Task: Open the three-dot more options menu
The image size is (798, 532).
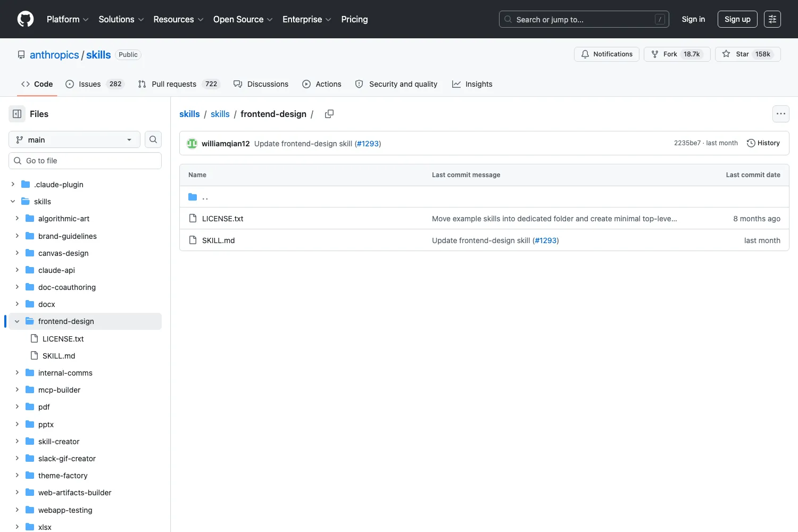Action: tap(780, 114)
